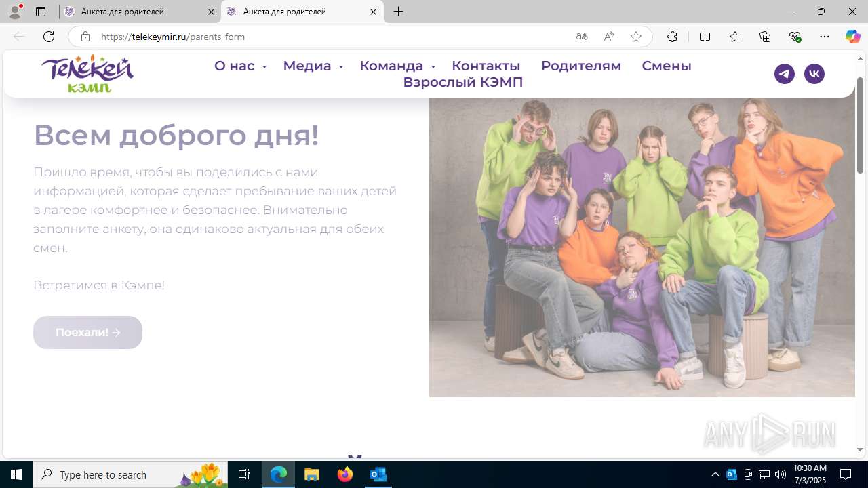Open the browser profile icon

[15, 12]
